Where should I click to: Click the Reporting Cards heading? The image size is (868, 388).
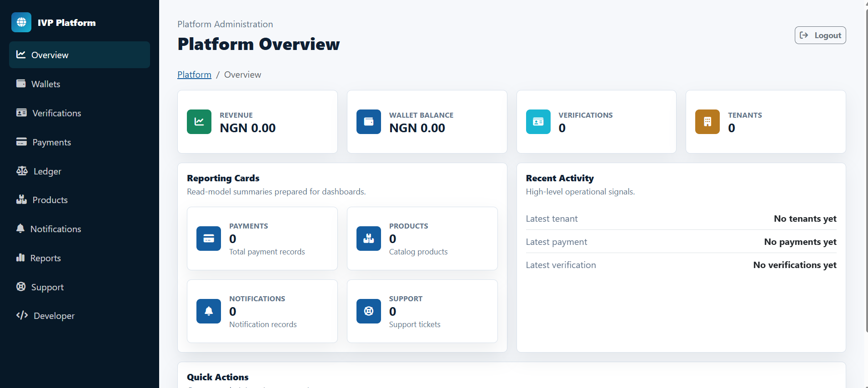223,178
